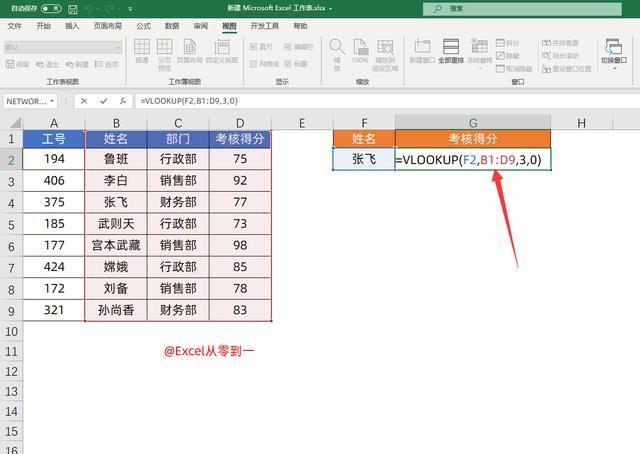
Task: Click the cell containing 孙尚香
Action: [116, 310]
